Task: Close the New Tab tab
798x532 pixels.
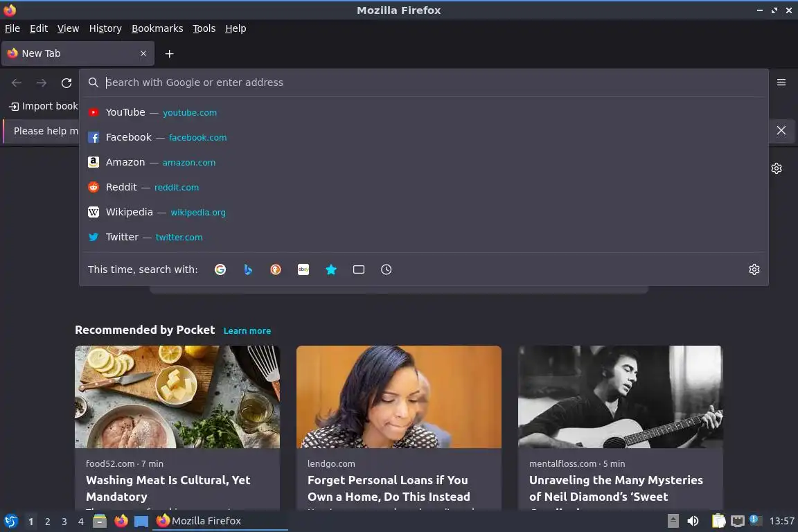Action: 143,53
